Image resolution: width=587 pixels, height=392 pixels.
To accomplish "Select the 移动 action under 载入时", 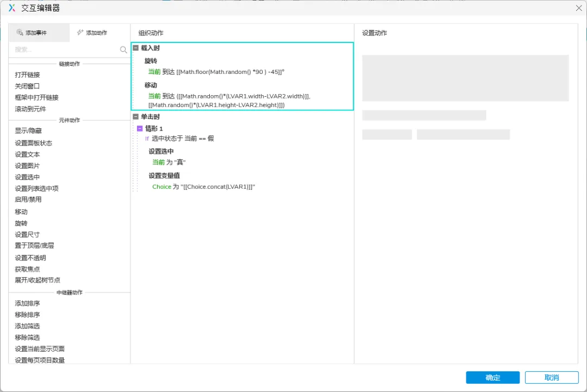I will point(151,85).
